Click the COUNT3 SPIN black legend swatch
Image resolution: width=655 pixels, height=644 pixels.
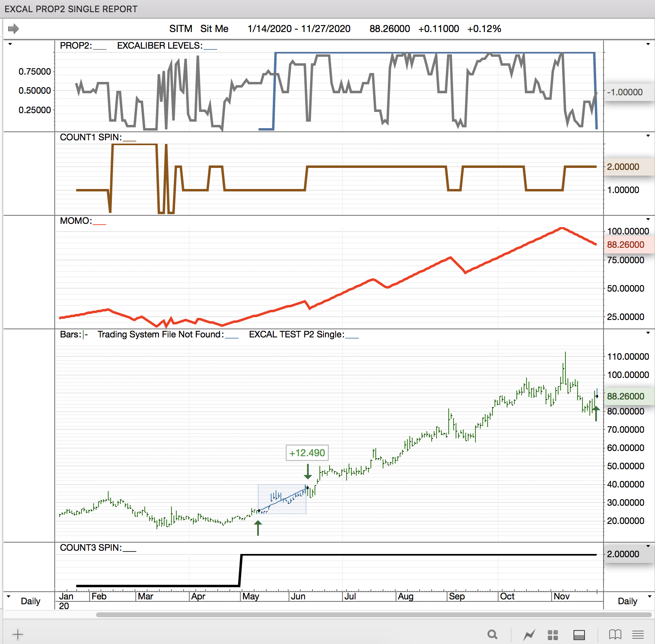click(130, 551)
